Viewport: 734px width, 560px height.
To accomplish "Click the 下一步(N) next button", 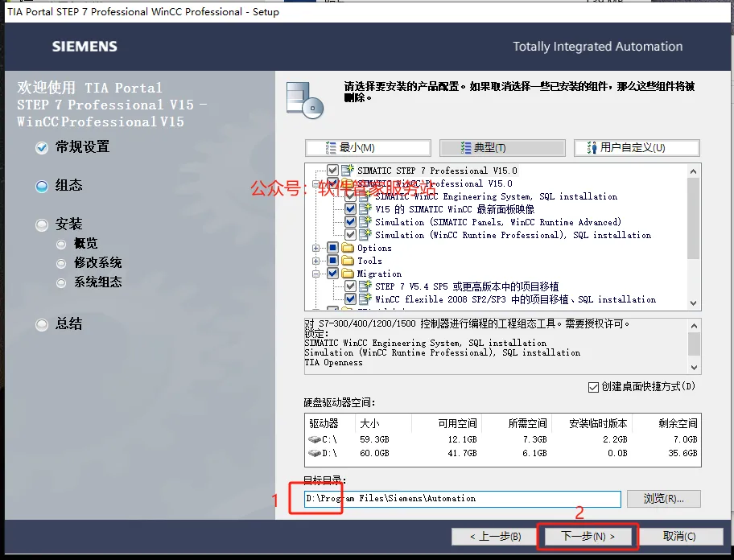I will tap(588, 536).
